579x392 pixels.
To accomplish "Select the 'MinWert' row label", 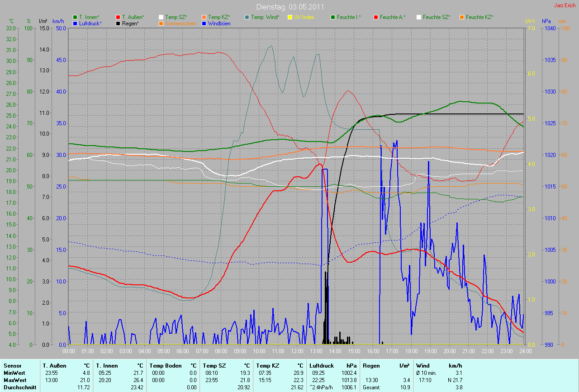I will (14, 373).
